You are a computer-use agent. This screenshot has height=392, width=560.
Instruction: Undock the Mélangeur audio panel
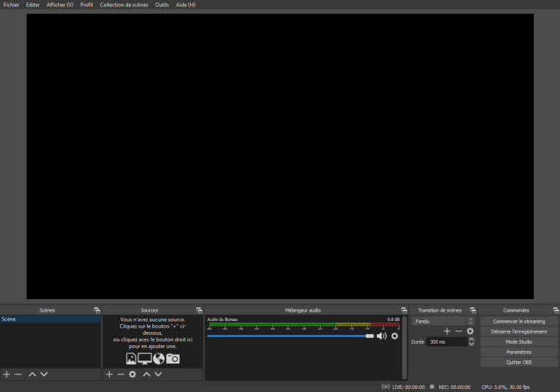pyautogui.click(x=404, y=310)
